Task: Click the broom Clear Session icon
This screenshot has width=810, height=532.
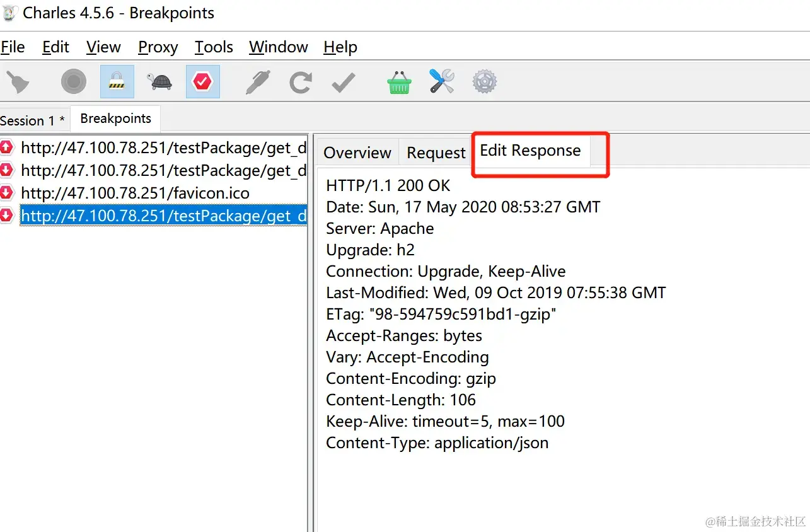Action: [x=17, y=82]
